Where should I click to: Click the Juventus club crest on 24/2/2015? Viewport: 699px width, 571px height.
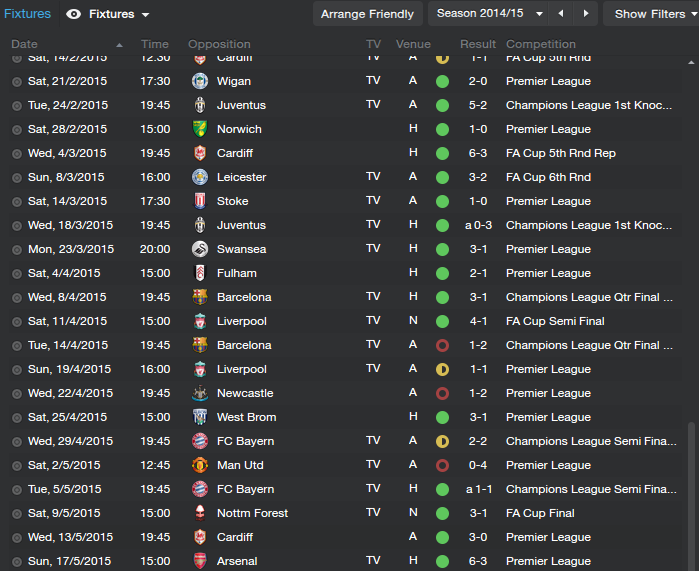200,105
